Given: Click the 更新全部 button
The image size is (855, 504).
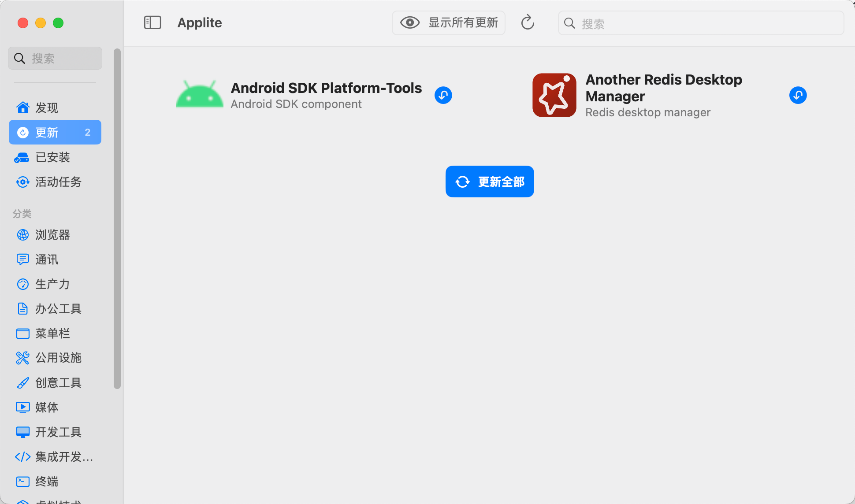Looking at the screenshot, I should 490,182.
